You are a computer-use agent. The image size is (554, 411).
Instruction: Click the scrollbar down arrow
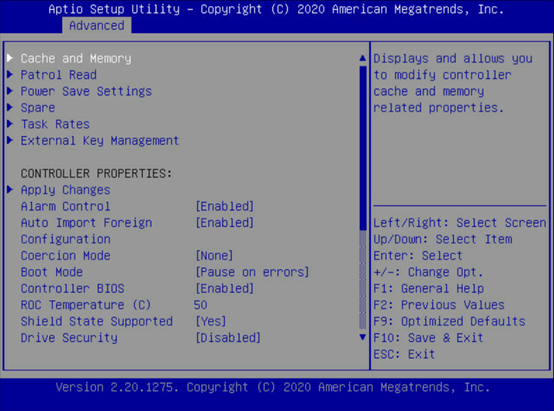tap(363, 337)
